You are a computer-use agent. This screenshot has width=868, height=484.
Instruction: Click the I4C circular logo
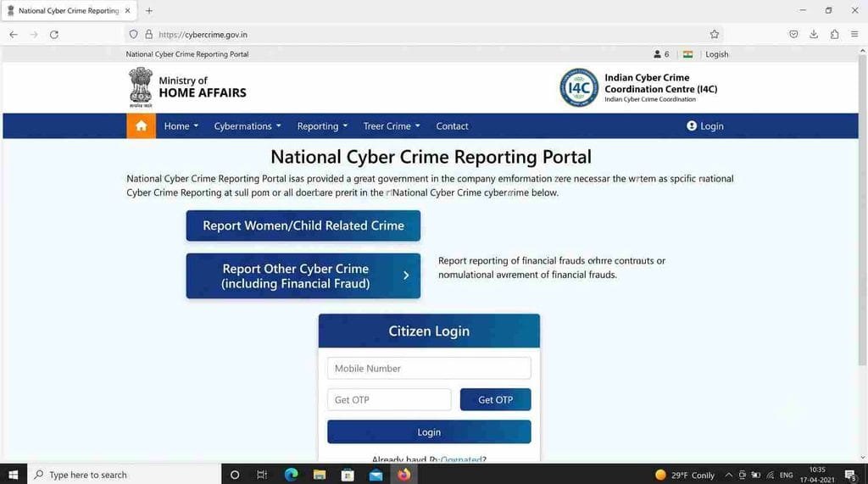tap(578, 87)
